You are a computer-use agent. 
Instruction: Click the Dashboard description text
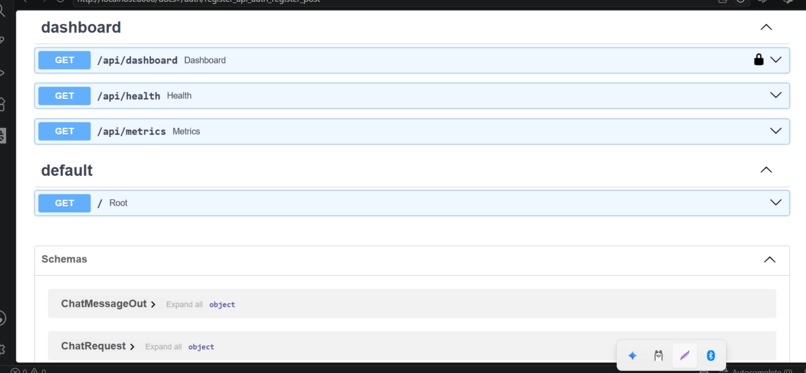pyautogui.click(x=205, y=60)
